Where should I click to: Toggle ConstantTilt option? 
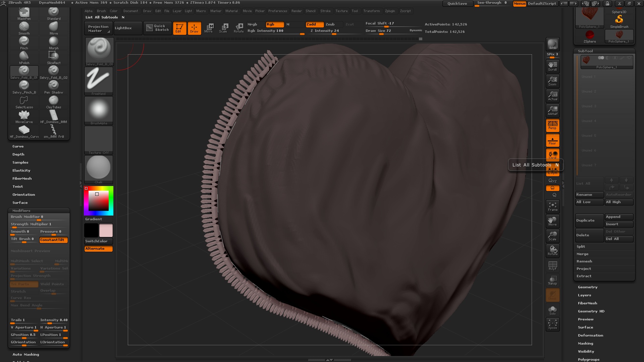[x=54, y=240]
